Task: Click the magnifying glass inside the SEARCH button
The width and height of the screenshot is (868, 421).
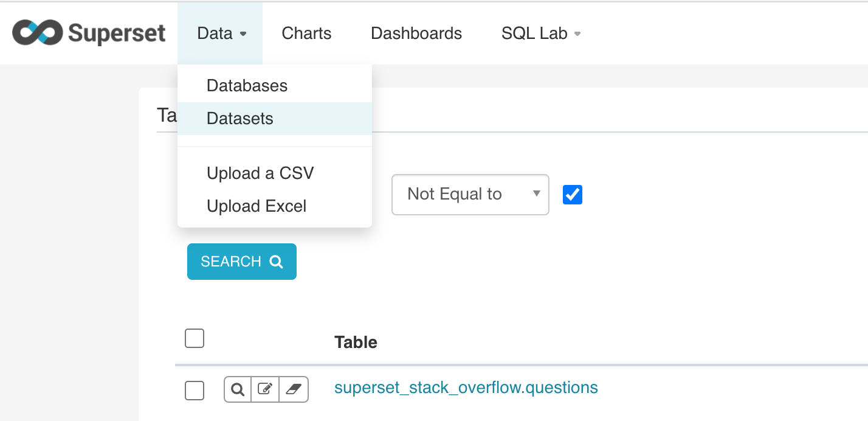Action: pyautogui.click(x=277, y=262)
